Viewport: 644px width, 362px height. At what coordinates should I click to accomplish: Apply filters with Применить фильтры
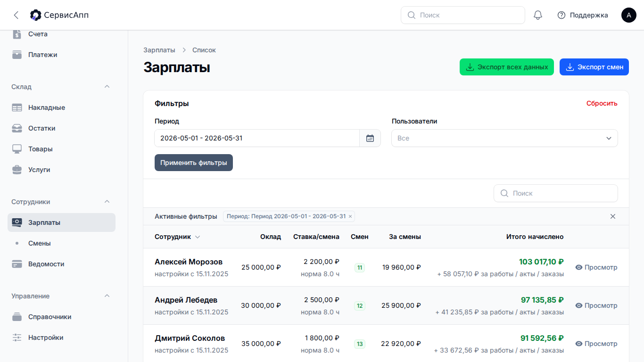[x=194, y=163]
